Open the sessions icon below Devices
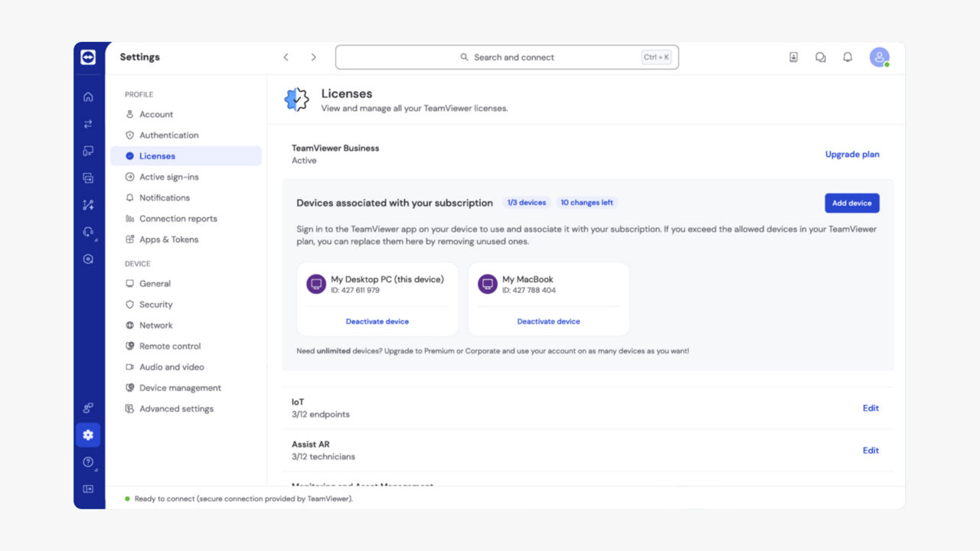 pyautogui.click(x=88, y=178)
